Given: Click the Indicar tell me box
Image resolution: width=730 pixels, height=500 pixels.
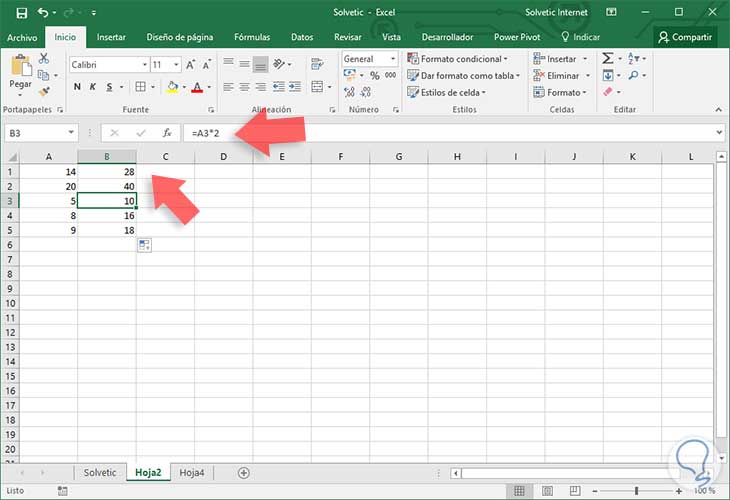Looking at the screenshot, I should [581, 37].
